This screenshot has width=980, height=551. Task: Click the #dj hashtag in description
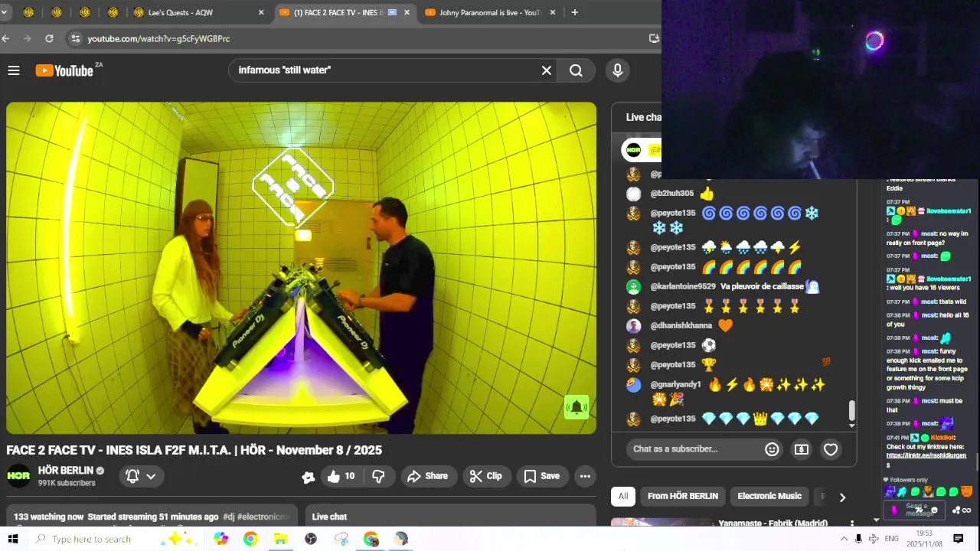coord(227,517)
